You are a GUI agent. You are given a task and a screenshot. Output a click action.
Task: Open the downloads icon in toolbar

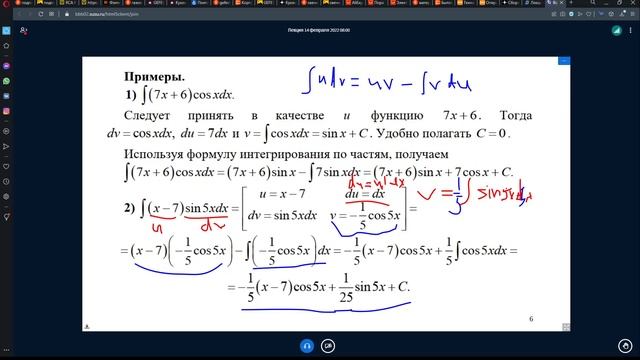622,14
